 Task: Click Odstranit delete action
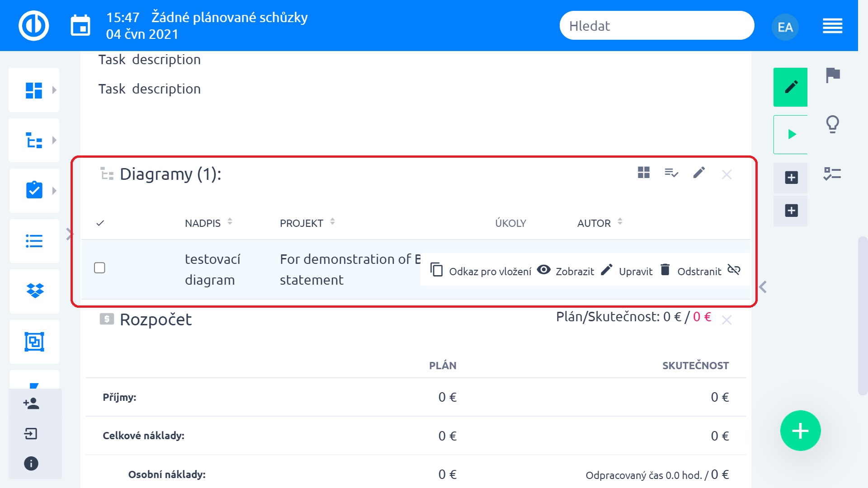point(691,271)
